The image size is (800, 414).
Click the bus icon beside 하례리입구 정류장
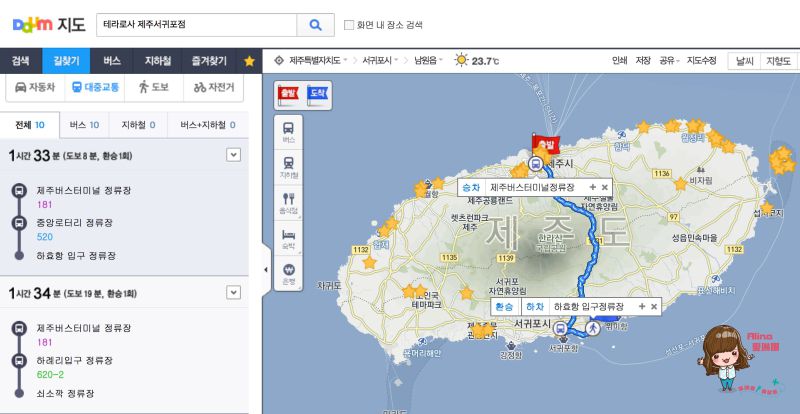pos(19,360)
